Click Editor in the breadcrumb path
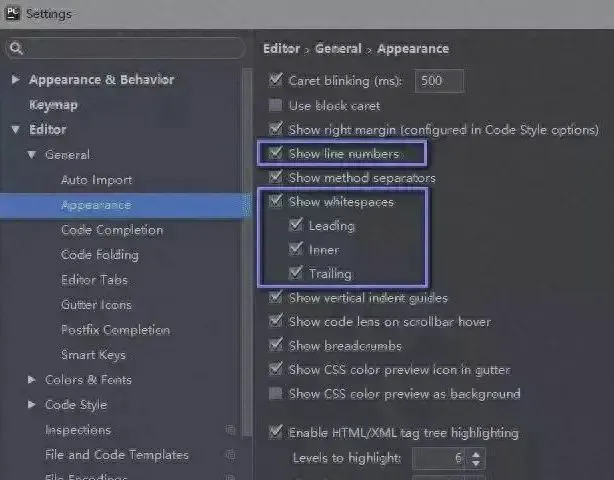Screen dimensions: 614x480 tap(281, 48)
